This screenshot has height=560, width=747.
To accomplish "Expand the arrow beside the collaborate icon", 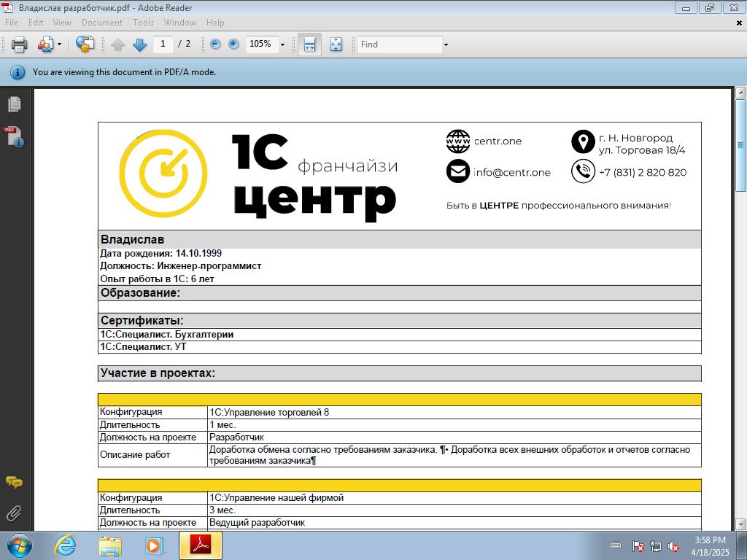I will (60, 44).
